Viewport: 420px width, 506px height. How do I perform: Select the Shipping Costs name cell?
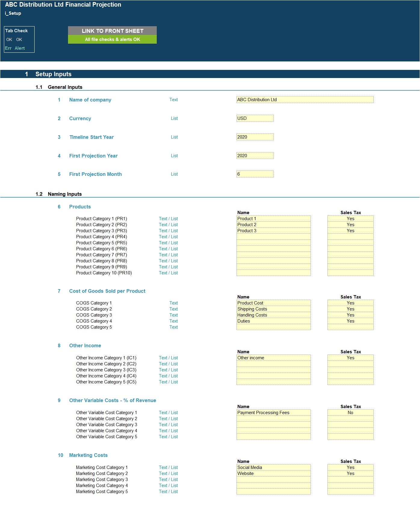(273, 309)
